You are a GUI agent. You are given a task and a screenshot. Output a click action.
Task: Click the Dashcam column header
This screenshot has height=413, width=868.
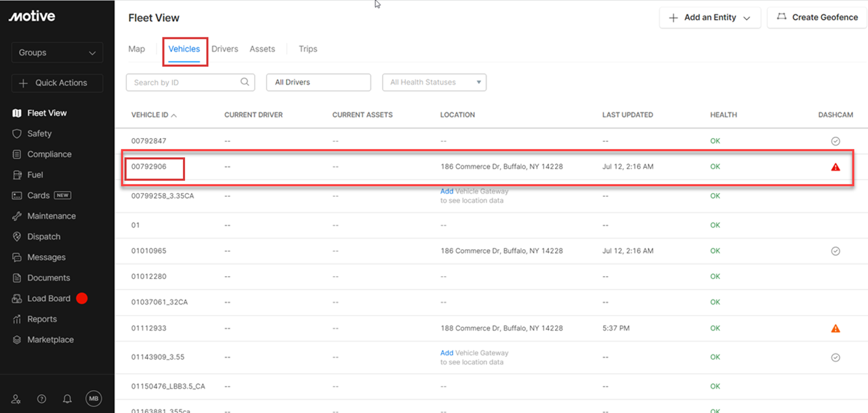(835, 115)
